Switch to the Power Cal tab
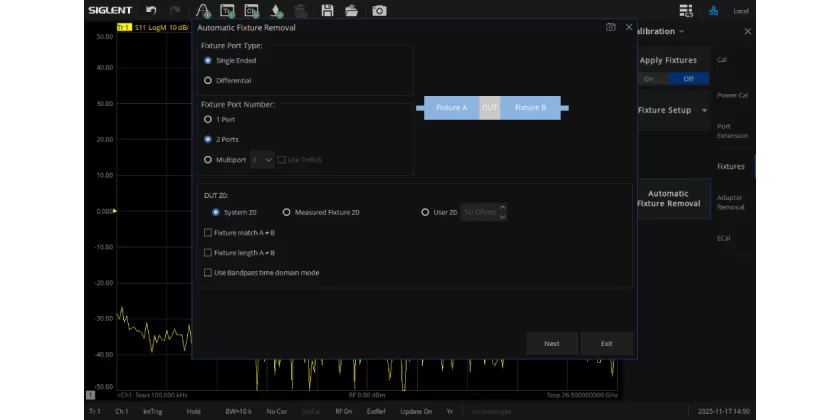The height and width of the screenshot is (420, 840). pos(732,96)
